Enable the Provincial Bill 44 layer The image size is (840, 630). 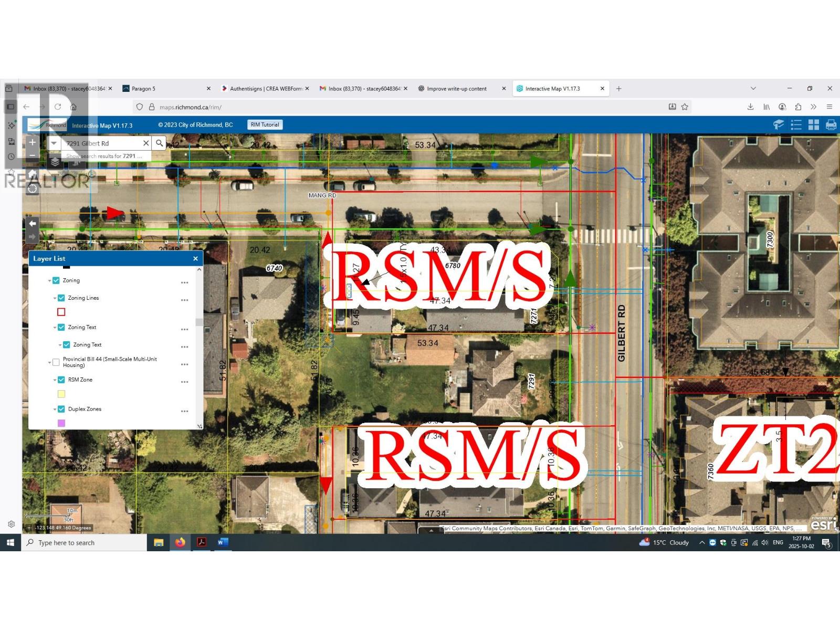(x=56, y=362)
